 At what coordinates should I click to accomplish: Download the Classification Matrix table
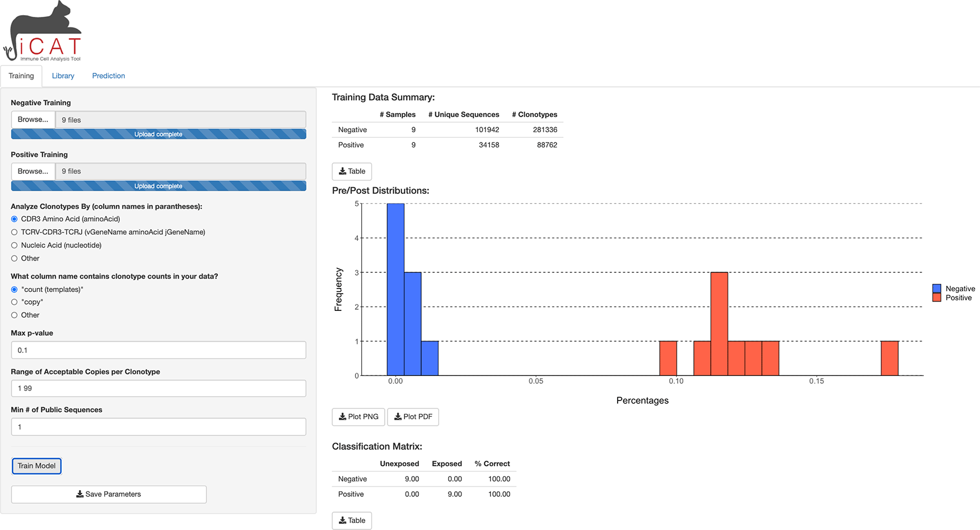click(352, 520)
